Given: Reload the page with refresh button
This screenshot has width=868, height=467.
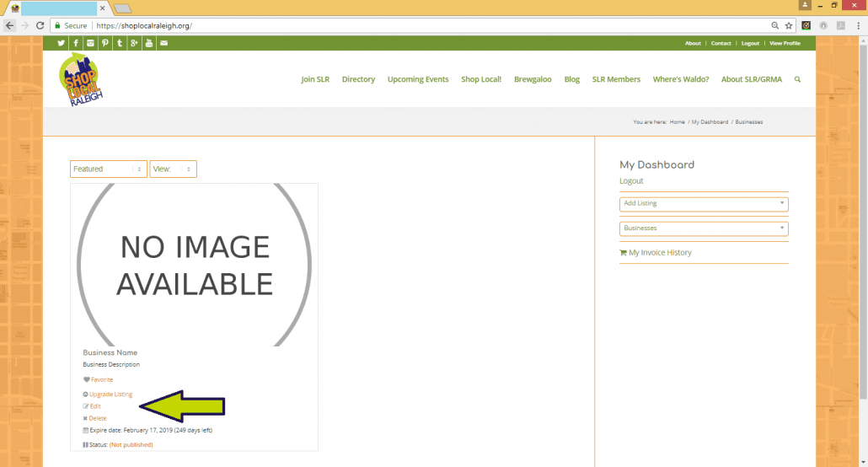Looking at the screenshot, I should click(x=40, y=26).
